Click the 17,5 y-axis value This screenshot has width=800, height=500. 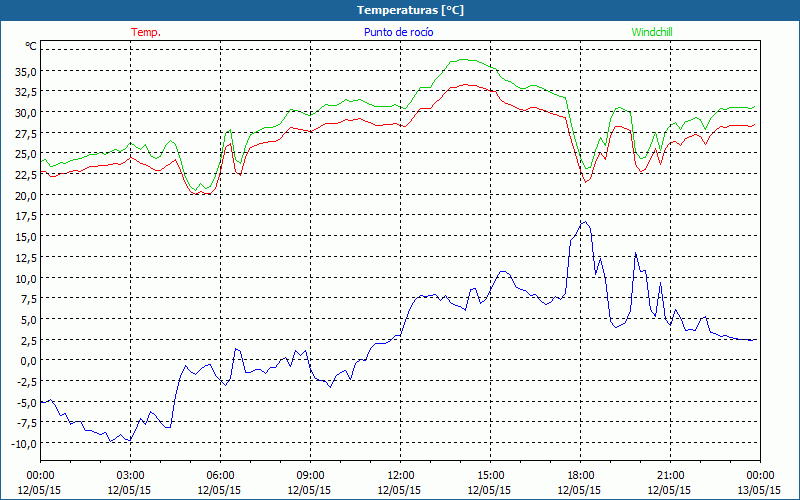(26, 216)
